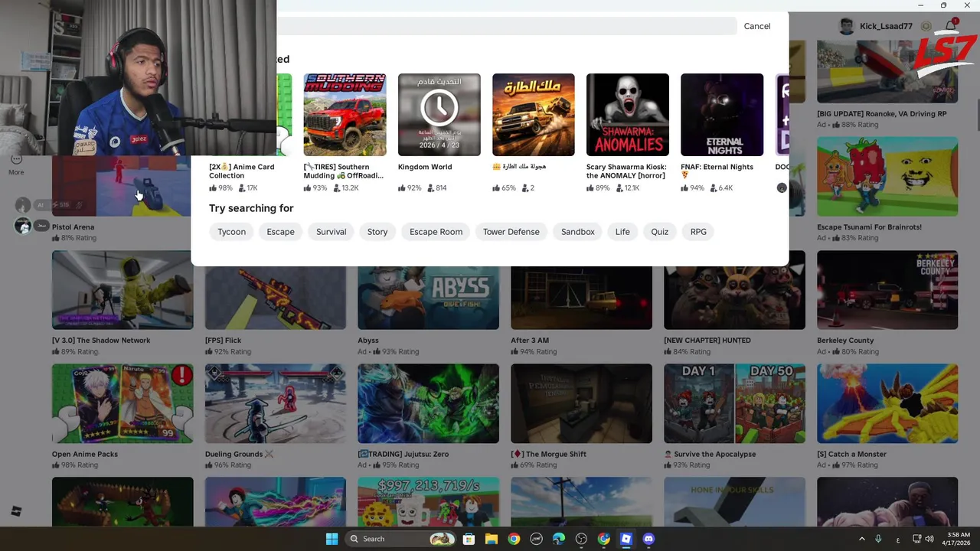980x551 pixels.
Task: Open the notifications bell icon
Action: pyautogui.click(x=951, y=26)
